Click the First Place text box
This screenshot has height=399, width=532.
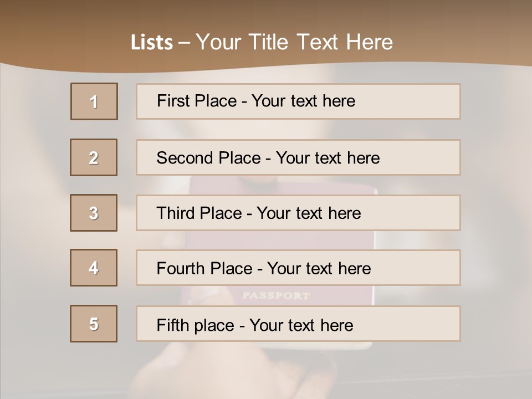[x=298, y=101]
